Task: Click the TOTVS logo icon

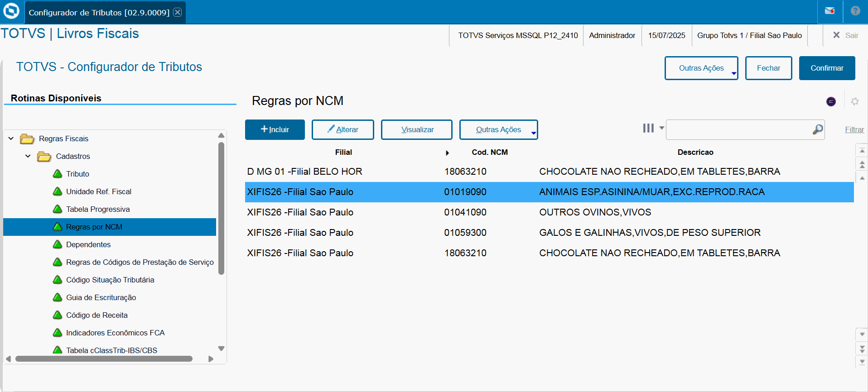Action: pos(11,11)
